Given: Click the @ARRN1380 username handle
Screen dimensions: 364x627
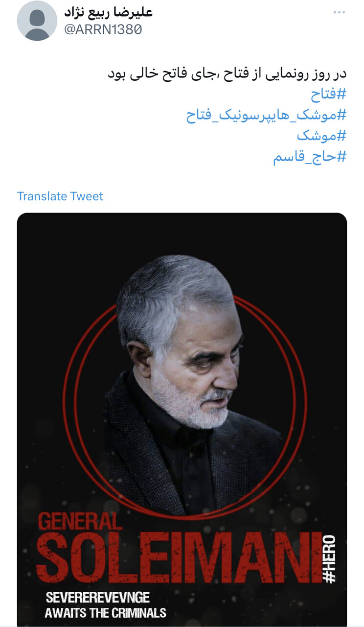Looking at the screenshot, I should (x=103, y=29).
